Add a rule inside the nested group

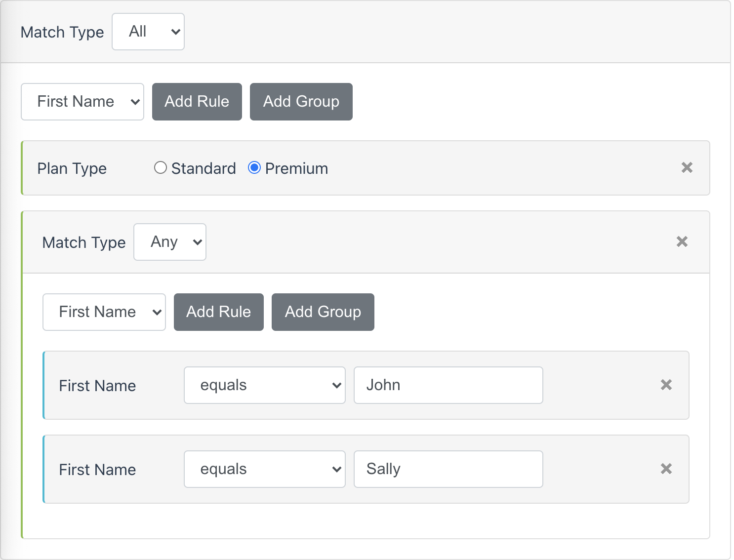[219, 312]
